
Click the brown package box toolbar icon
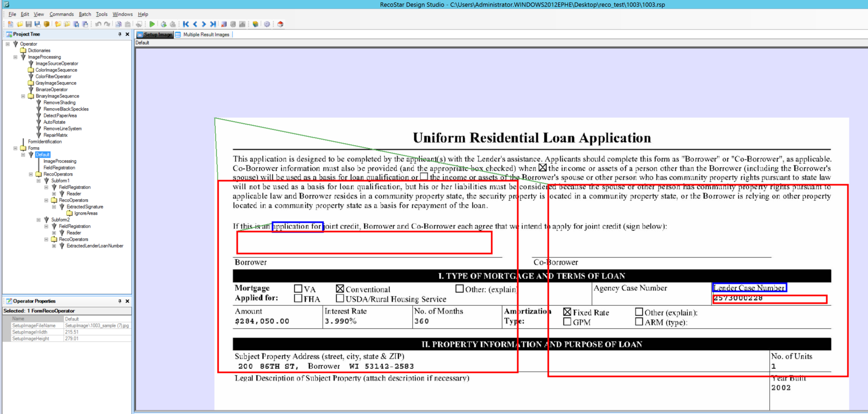pos(47,24)
